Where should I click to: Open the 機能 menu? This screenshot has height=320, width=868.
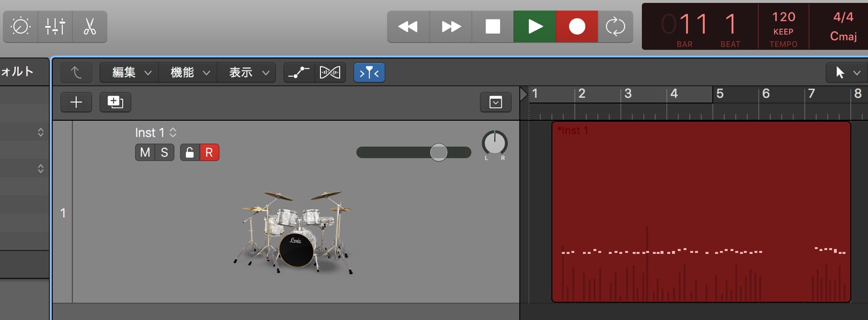[188, 72]
